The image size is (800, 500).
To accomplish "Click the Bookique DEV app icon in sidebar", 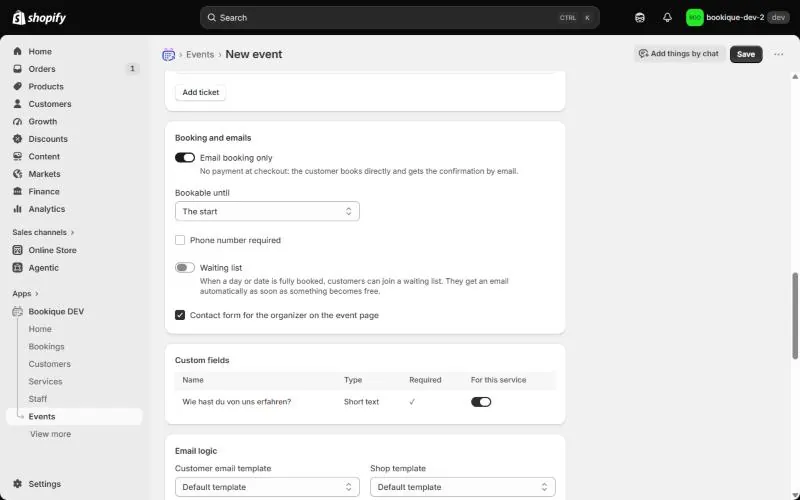I will tap(17, 311).
